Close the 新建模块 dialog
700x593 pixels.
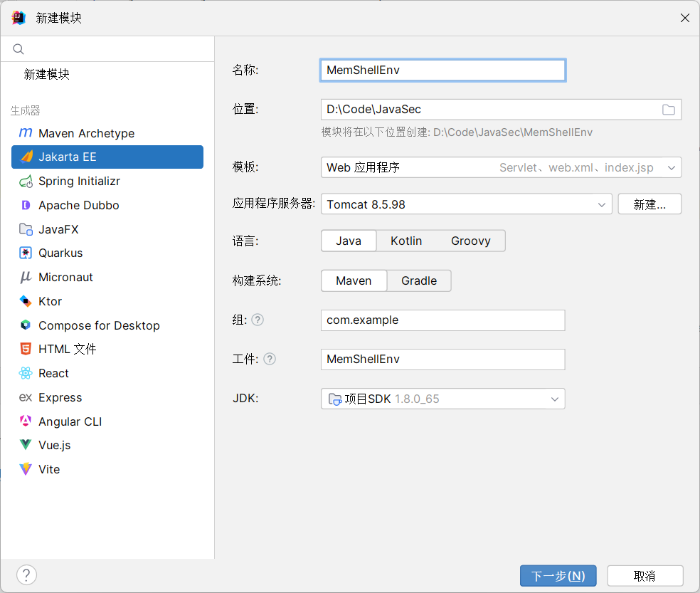click(x=685, y=18)
